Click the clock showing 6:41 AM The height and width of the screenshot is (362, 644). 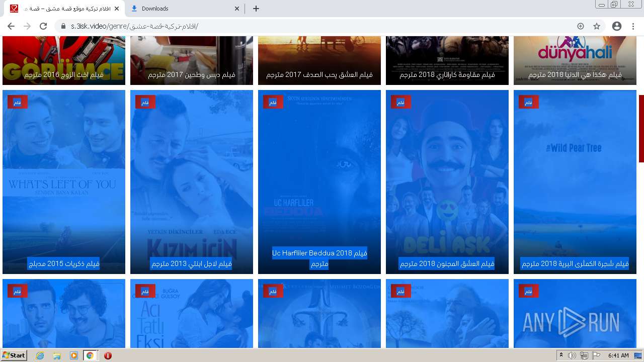[x=618, y=355]
